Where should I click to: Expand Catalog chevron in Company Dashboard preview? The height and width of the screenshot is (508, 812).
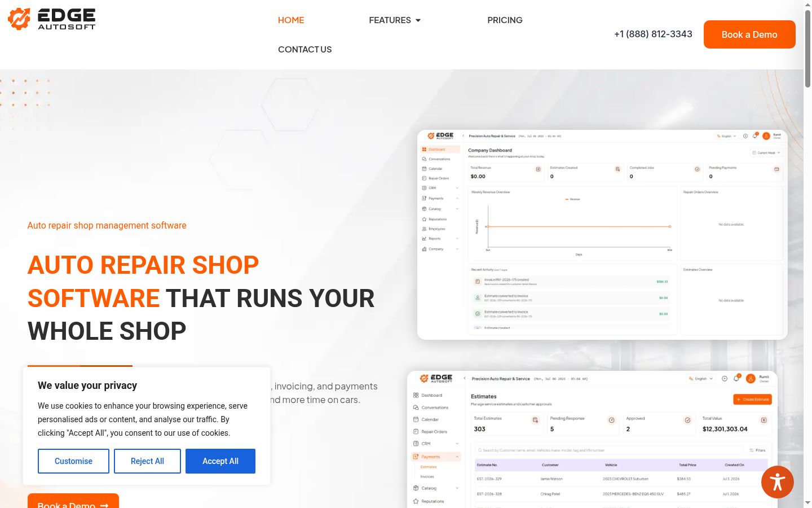457,209
